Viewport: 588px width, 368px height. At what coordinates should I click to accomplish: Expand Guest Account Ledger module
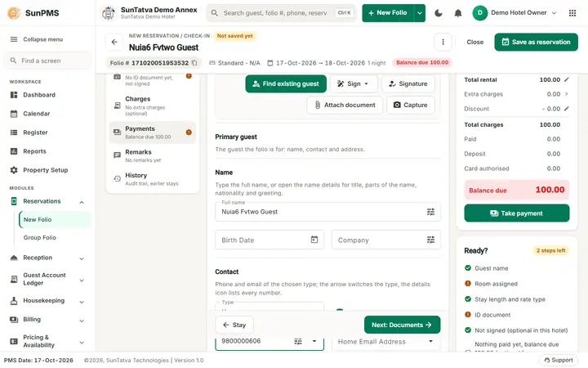[82, 280]
